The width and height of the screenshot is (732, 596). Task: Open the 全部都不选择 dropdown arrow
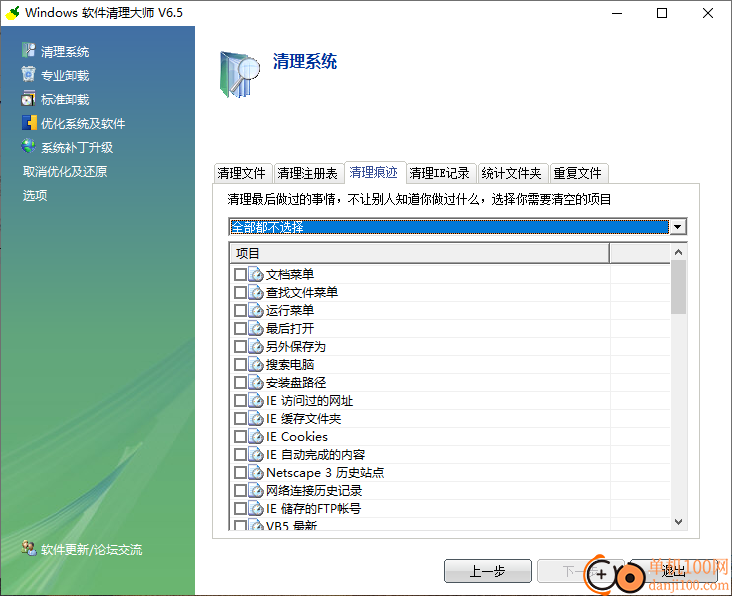[x=677, y=227]
